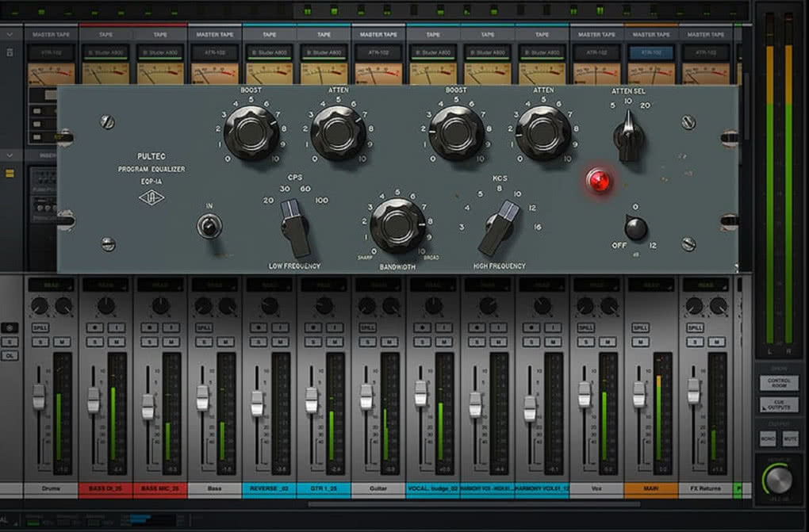Click the right pan knob on FX Returns channel
Viewport: 809px width, 532px height.
[718, 305]
